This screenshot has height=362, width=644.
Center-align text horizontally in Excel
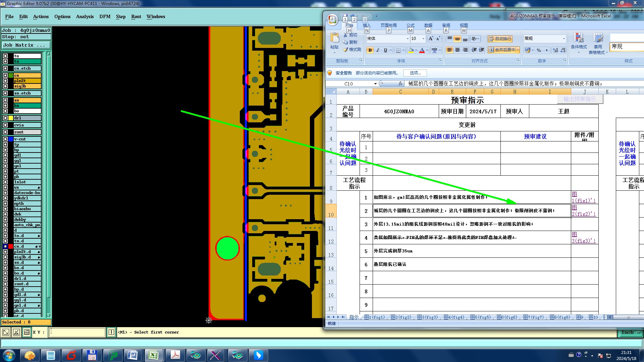[457, 50]
